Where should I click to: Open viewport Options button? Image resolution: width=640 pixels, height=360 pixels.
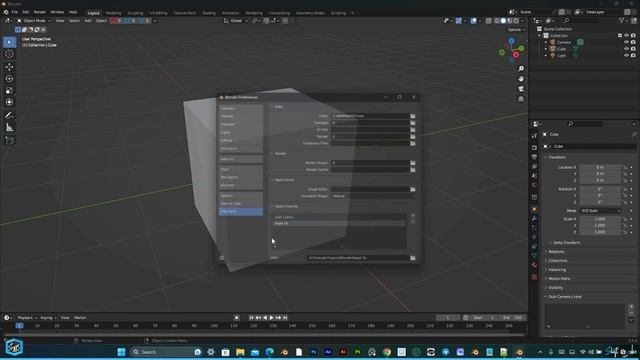point(516,30)
